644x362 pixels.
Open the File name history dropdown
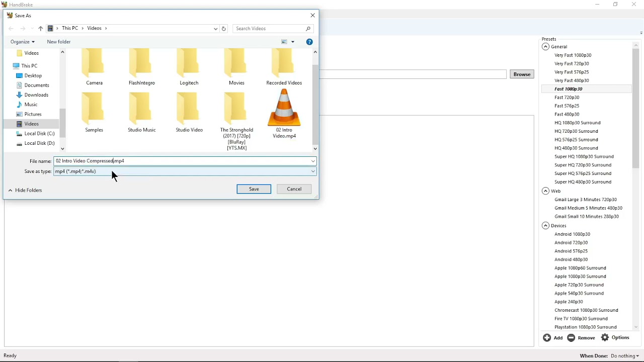313,161
